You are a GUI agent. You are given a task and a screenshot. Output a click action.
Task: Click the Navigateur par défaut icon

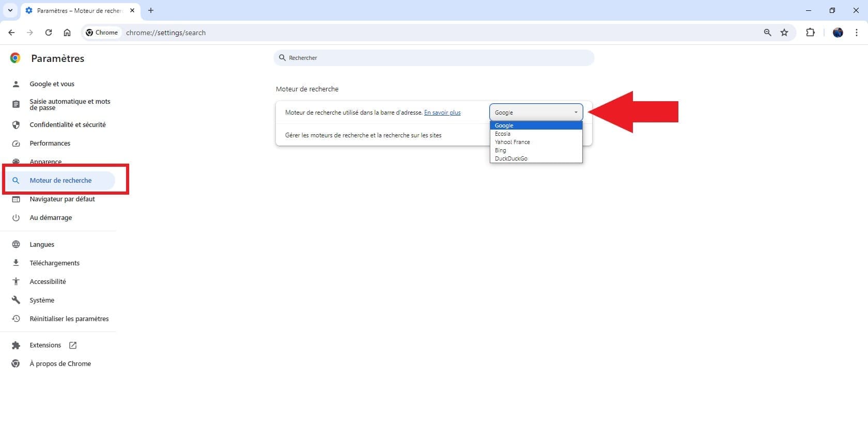coord(16,199)
